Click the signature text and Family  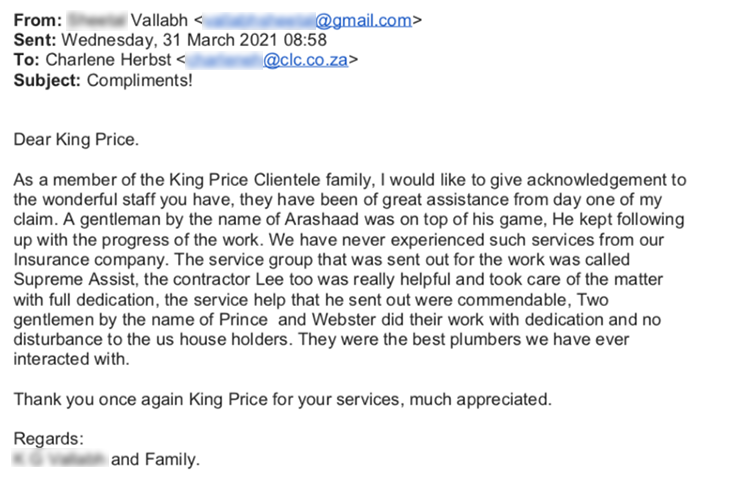coord(155,459)
